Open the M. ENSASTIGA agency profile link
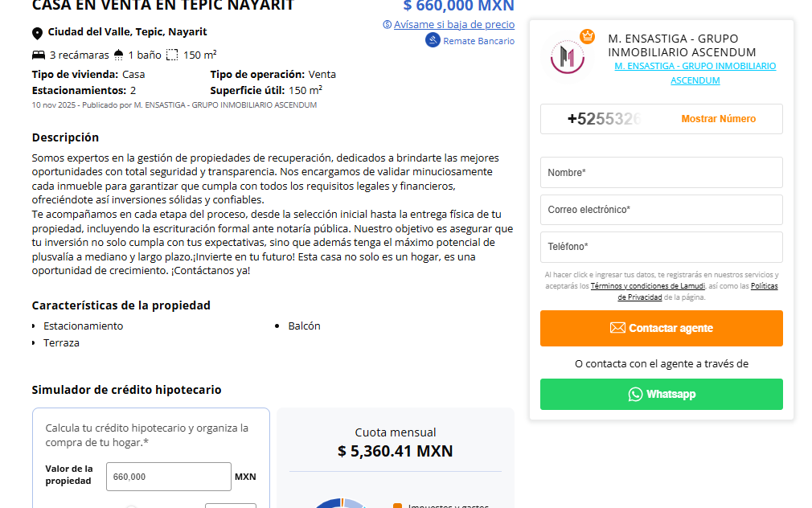 click(695, 73)
